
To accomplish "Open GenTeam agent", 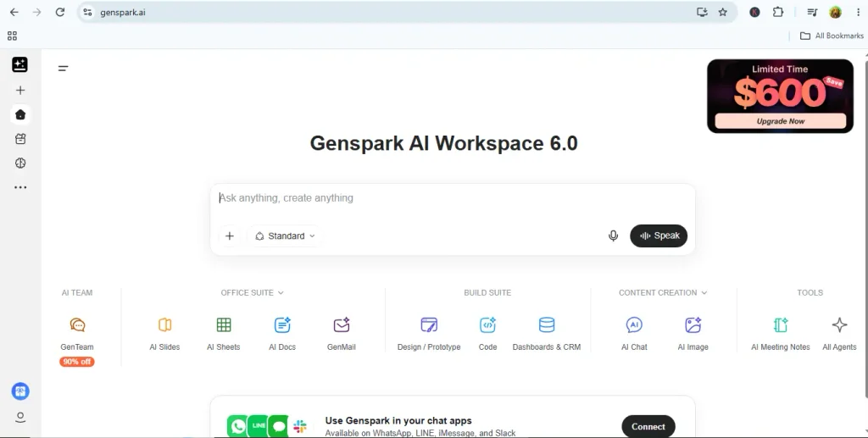I will tap(77, 334).
